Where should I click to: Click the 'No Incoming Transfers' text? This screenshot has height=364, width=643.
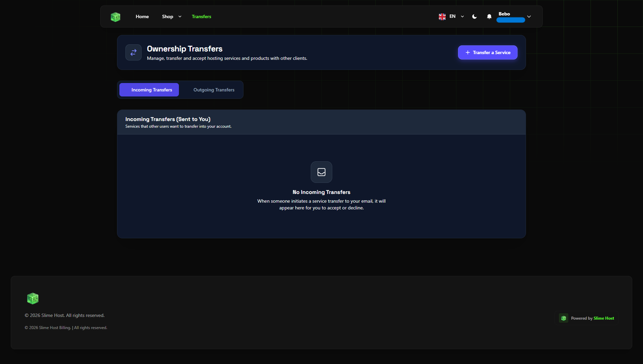click(321, 192)
